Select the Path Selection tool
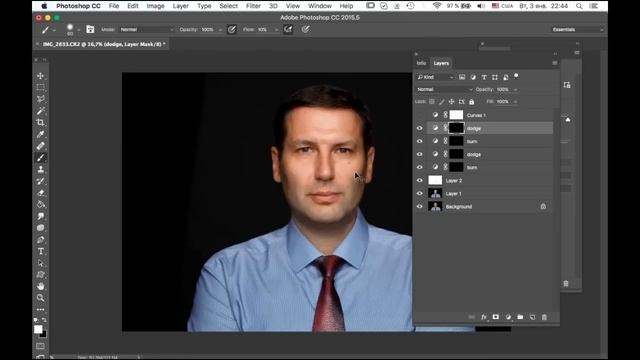The width and height of the screenshot is (640, 360). 40,263
